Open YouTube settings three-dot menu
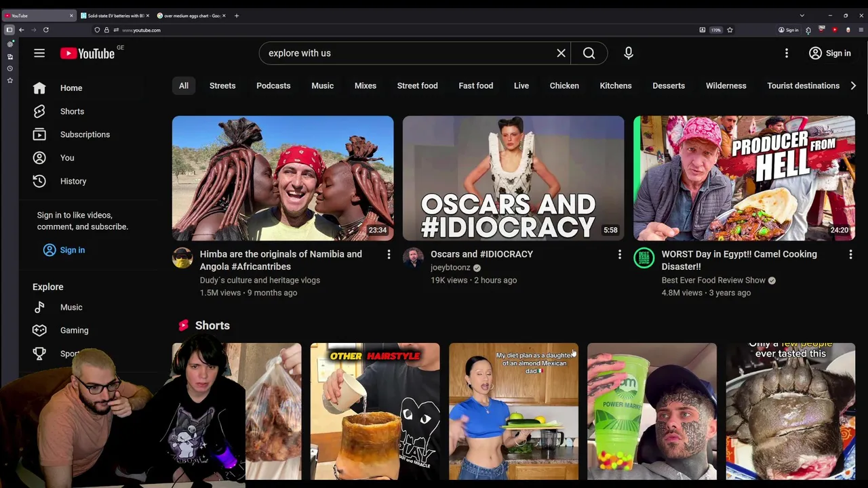 [x=787, y=53]
